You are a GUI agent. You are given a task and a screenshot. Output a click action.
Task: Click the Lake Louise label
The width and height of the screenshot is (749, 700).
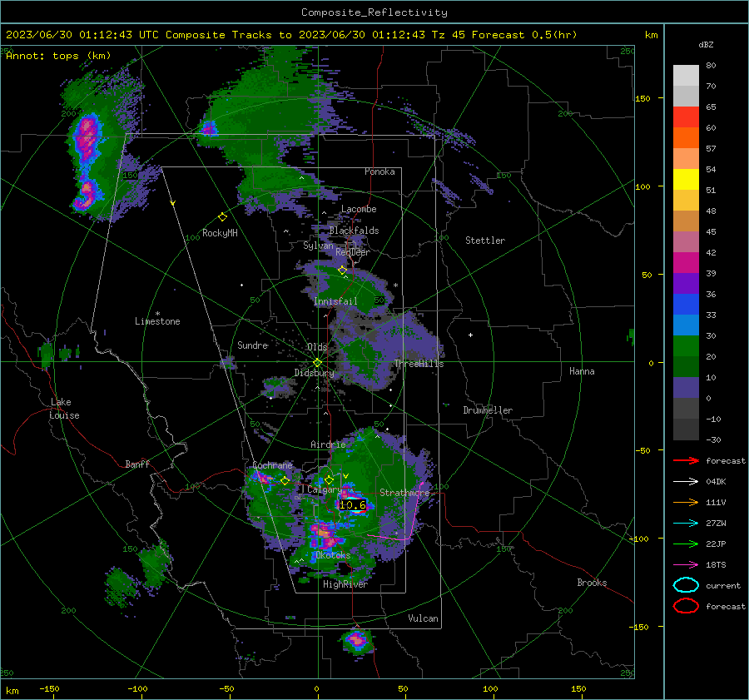[x=64, y=409]
